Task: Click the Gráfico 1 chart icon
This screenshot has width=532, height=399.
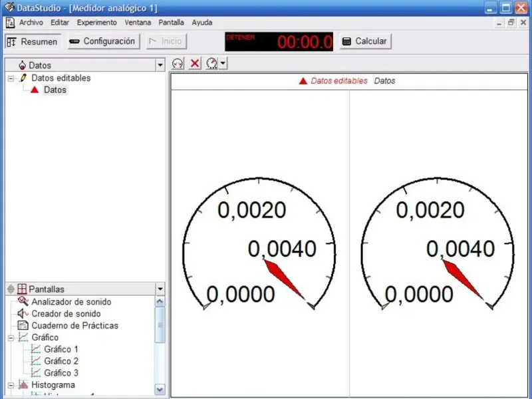Action: point(36,349)
